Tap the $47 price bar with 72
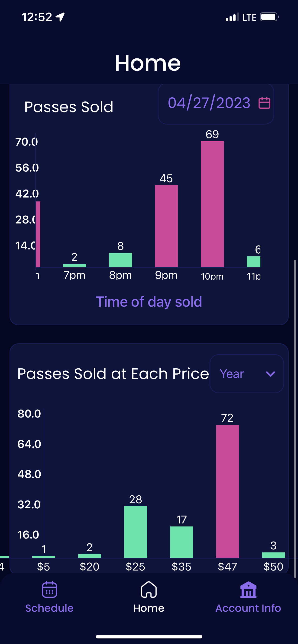The height and width of the screenshot is (644, 298). click(x=227, y=491)
